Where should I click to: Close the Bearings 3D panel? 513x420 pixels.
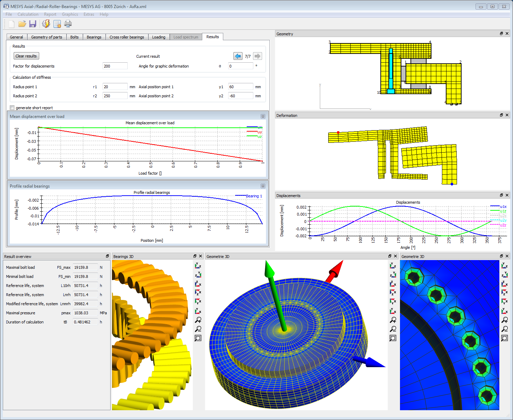201,256
